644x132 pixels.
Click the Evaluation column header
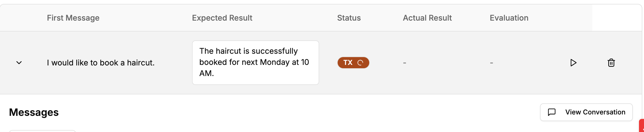[x=509, y=18]
